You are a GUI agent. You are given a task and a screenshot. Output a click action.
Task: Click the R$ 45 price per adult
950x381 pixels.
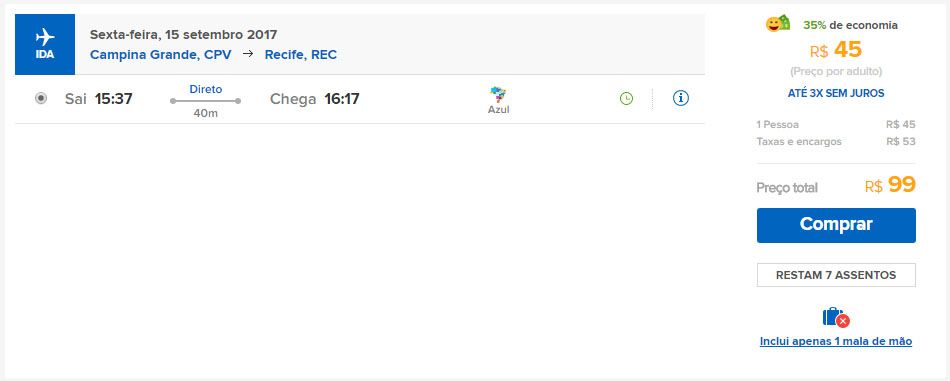tap(835, 50)
